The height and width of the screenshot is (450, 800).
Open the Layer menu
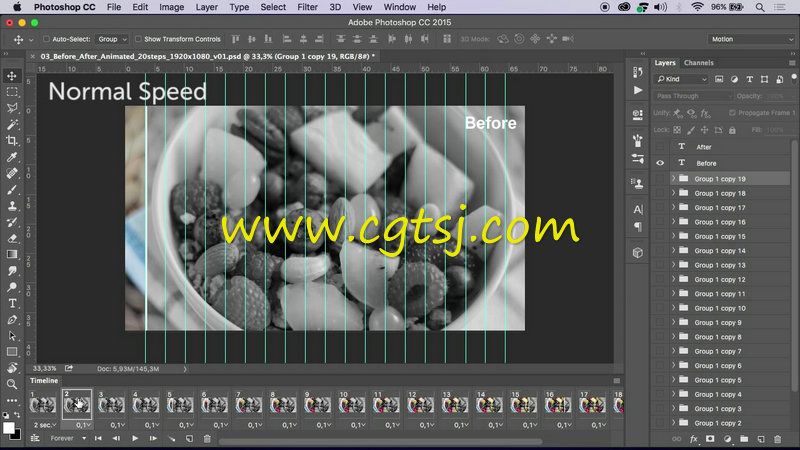click(207, 7)
